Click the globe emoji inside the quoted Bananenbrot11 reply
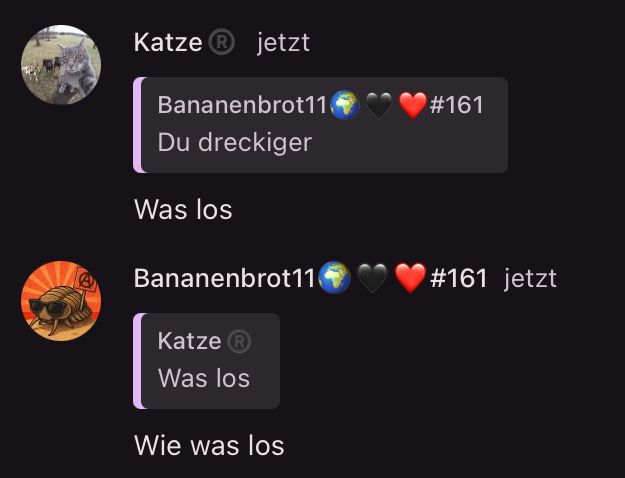625x478 pixels. point(345,105)
